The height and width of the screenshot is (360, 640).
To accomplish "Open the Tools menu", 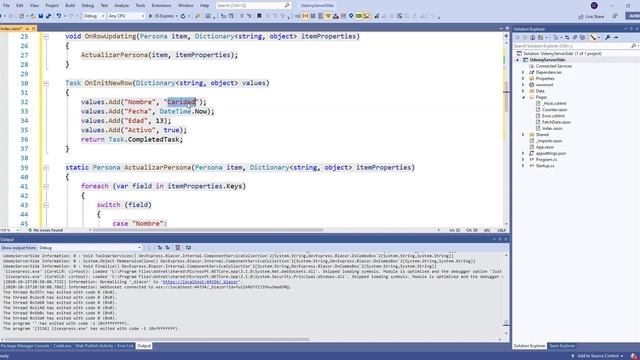I will click(x=140, y=5).
